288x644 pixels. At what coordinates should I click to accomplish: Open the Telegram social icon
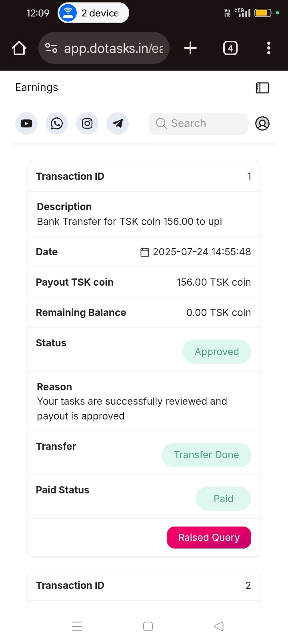click(118, 123)
